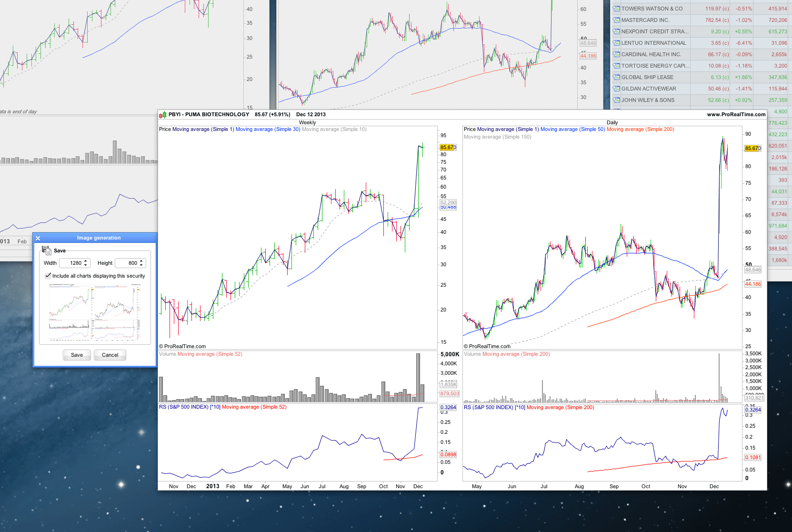Open chart icon for Mastercard Inc.
The width and height of the screenshot is (792, 532).
pyautogui.click(x=616, y=20)
